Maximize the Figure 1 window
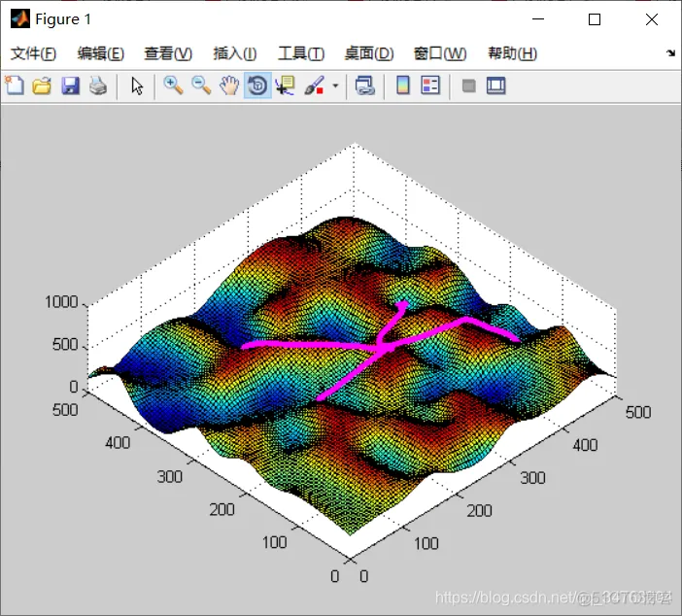The height and width of the screenshot is (616, 682). click(x=595, y=19)
